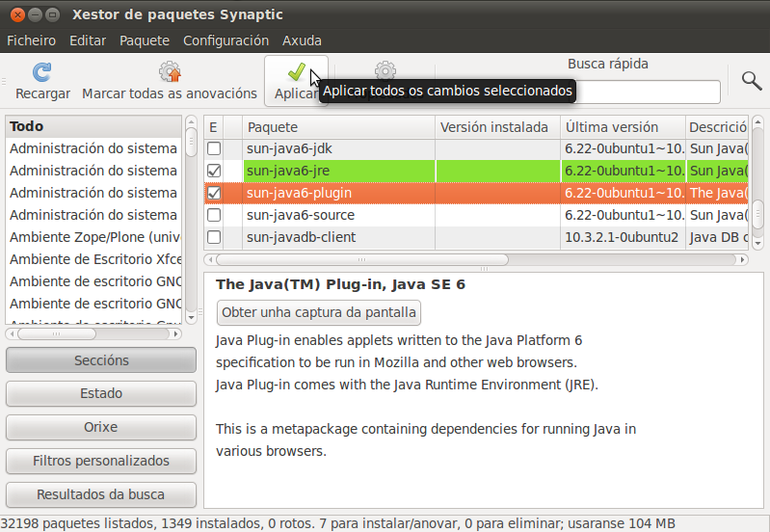Screen dimensions: 770x532
Task: Click sections list horizontal scroll right arrow
Action: pyautogui.click(x=175, y=334)
